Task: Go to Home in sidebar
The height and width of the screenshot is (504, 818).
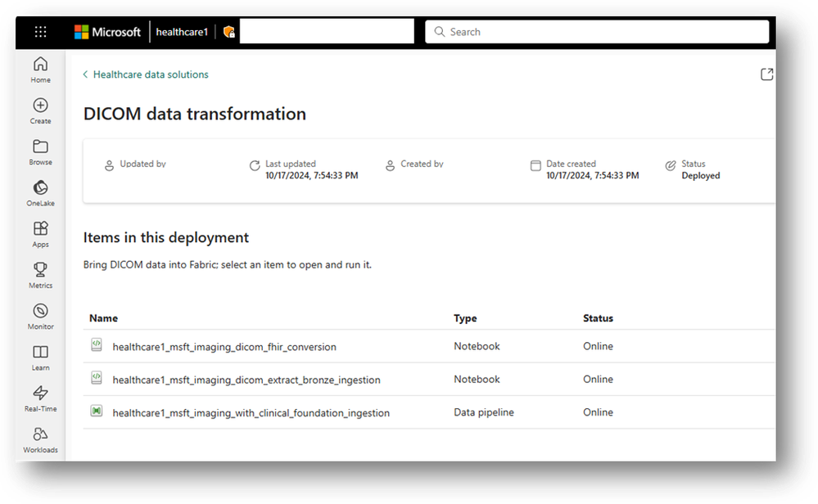Action: (40, 70)
